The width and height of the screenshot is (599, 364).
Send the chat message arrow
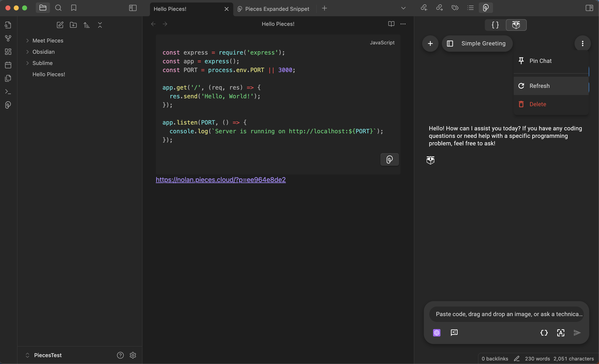[x=577, y=333]
